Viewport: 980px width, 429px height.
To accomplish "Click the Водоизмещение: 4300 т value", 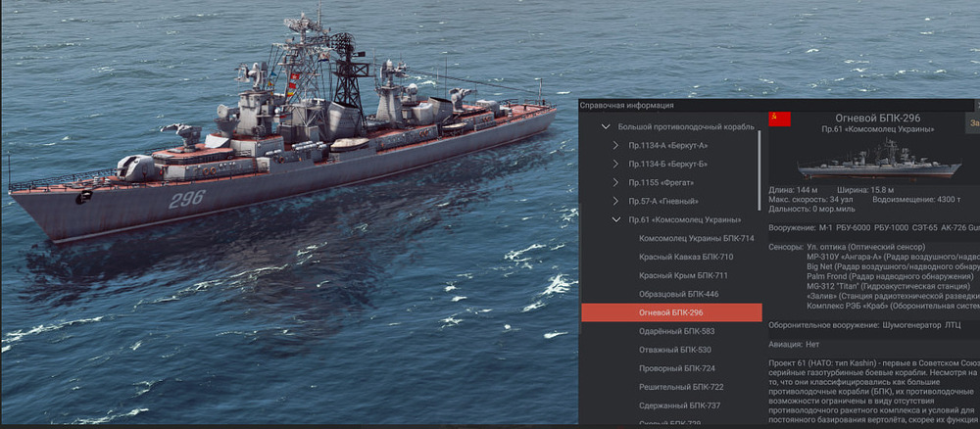I will [x=917, y=199].
